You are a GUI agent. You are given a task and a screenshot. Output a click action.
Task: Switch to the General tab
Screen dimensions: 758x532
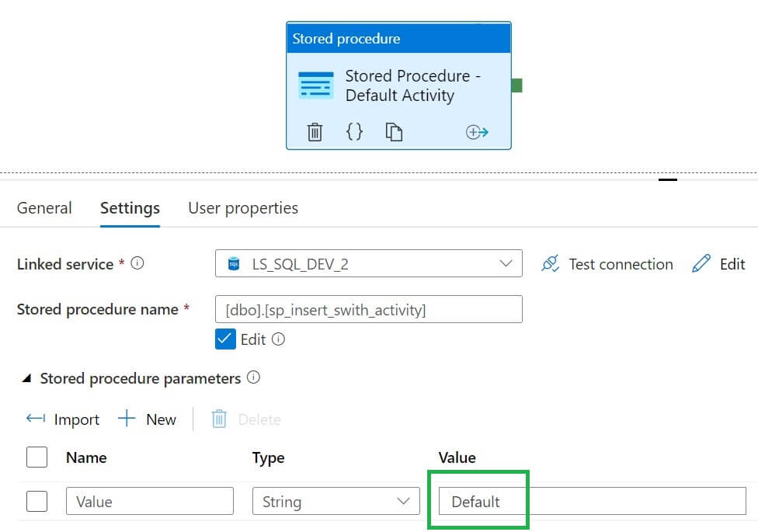tap(44, 208)
